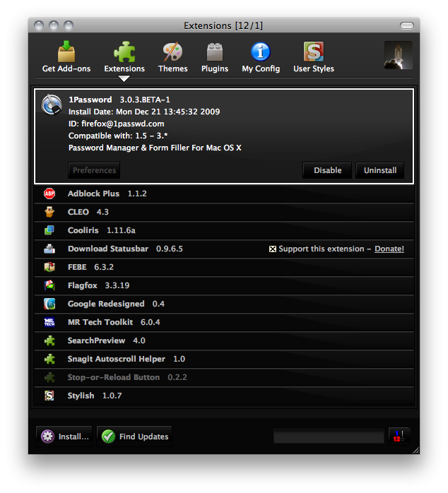Click the CLEO extension icon
This screenshot has height=493, width=448.
49,212
